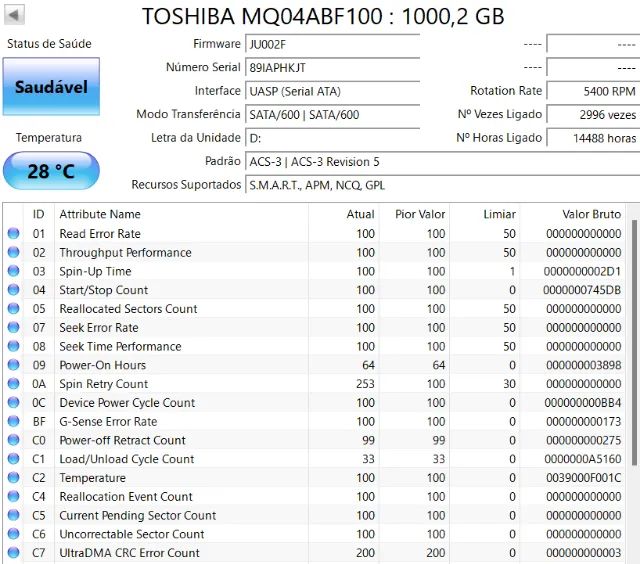Click the status icon for UltraDMA CRC Error Count
Image resolution: width=640 pixels, height=564 pixels.
pos(13,553)
